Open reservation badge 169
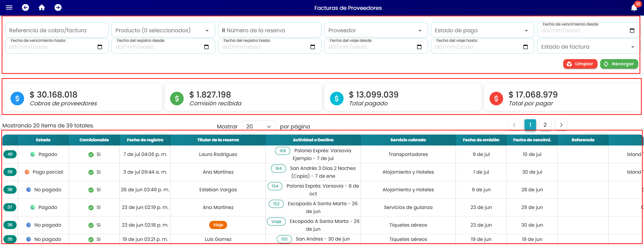 tap(282, 151)
